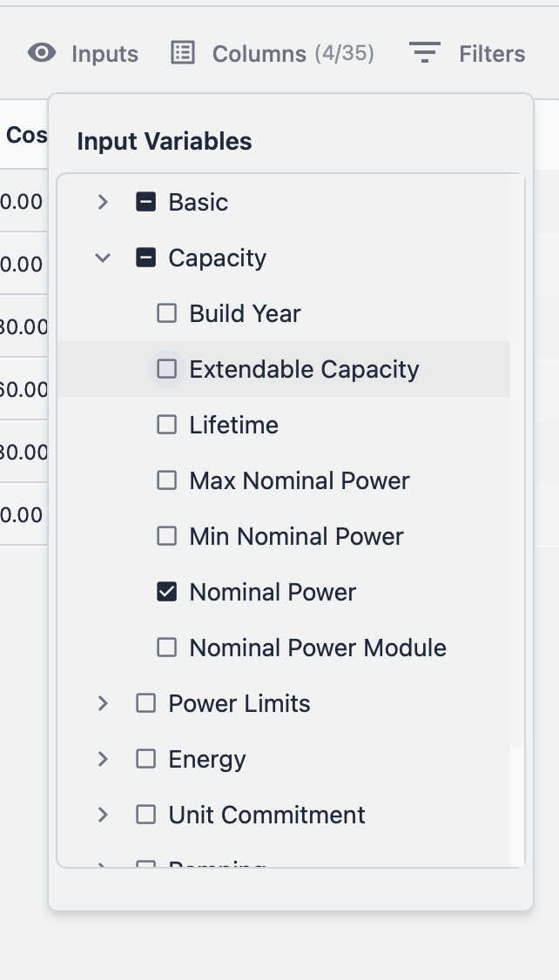Enable the Lifetime variable

click(x=166, y=424)
